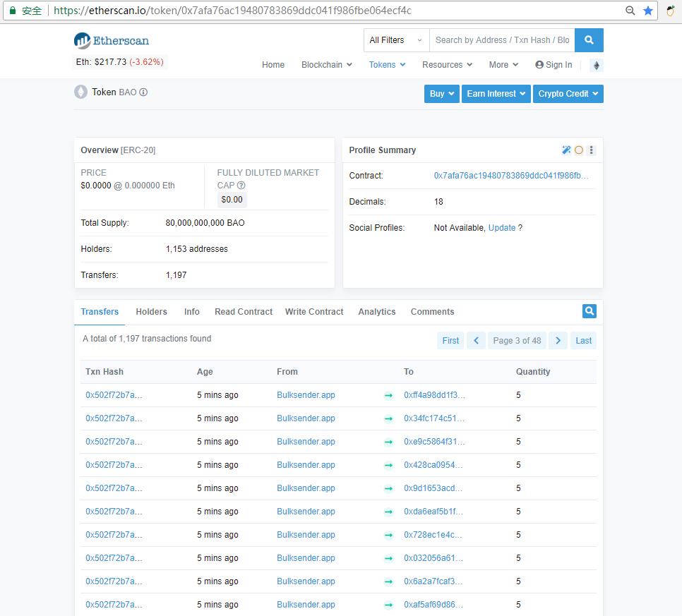Click the green arrow in 0xff4a98dd1f3 row
Screen dimensions: 682x616
[388, 395]
